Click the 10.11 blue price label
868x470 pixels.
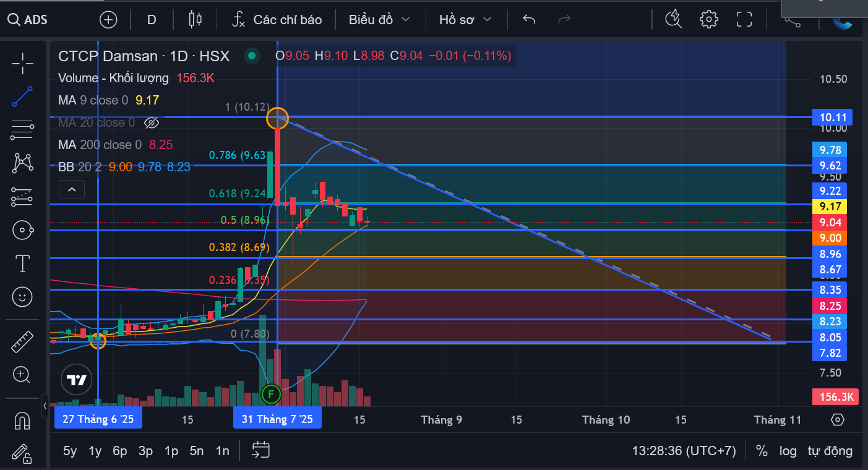tap(832, 117)
